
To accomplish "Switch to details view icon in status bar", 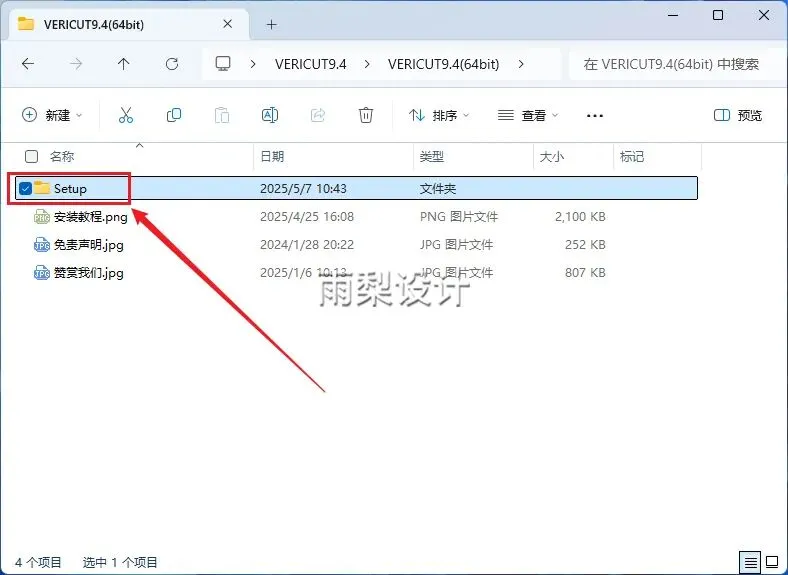I will tap(750, 562).
